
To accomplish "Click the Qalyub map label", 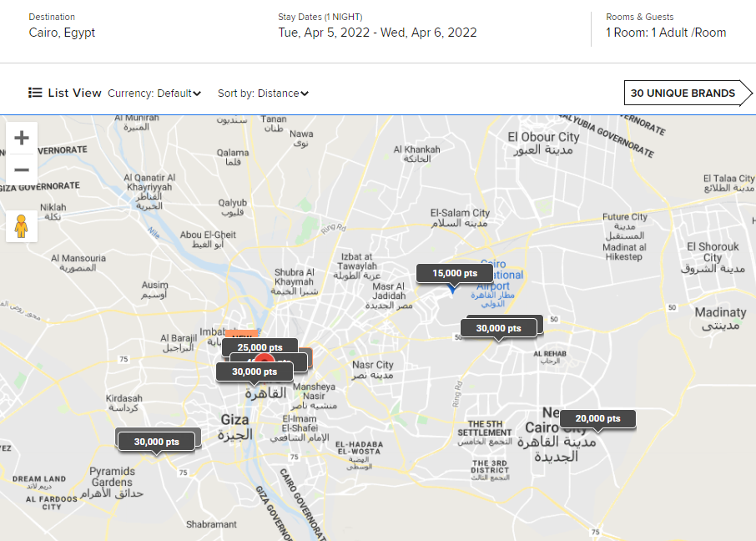I will (x=233, y=208).
